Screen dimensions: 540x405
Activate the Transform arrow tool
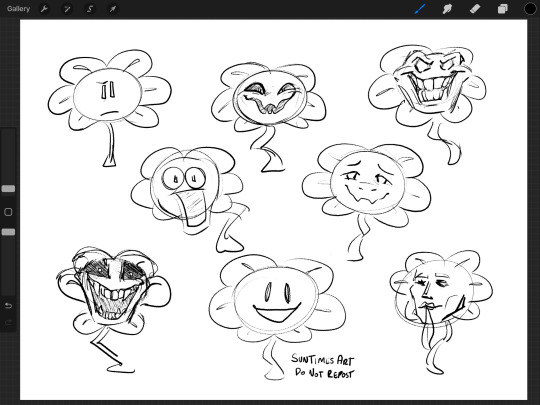click(113, 9)
